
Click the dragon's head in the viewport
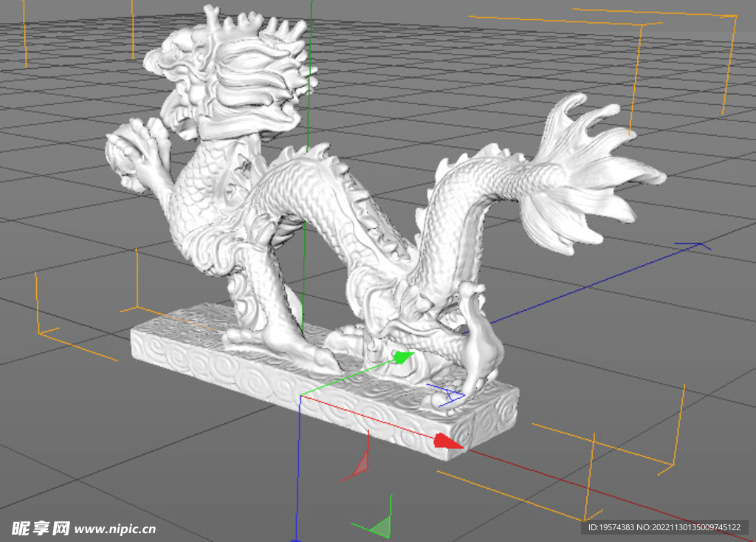click(231, 72)
